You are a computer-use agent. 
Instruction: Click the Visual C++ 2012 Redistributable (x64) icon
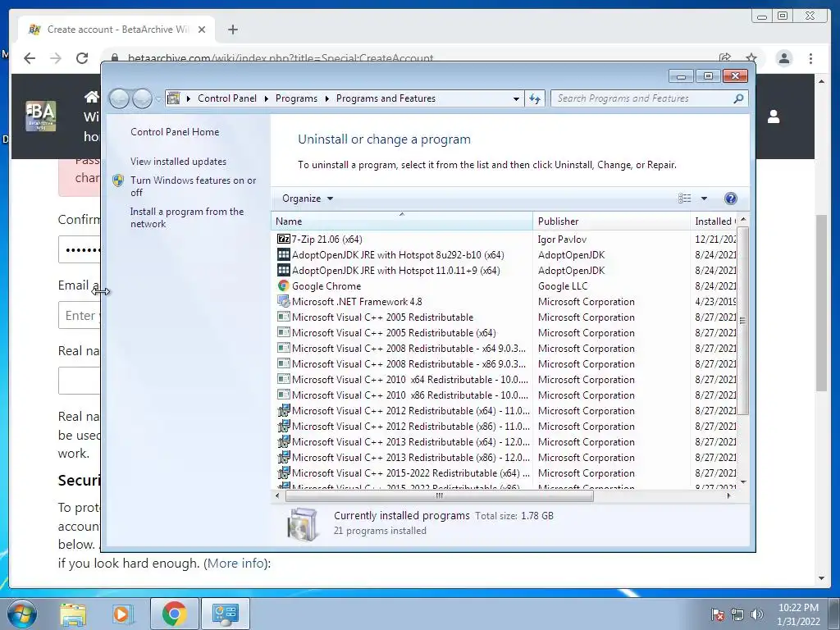coord(283,410)
